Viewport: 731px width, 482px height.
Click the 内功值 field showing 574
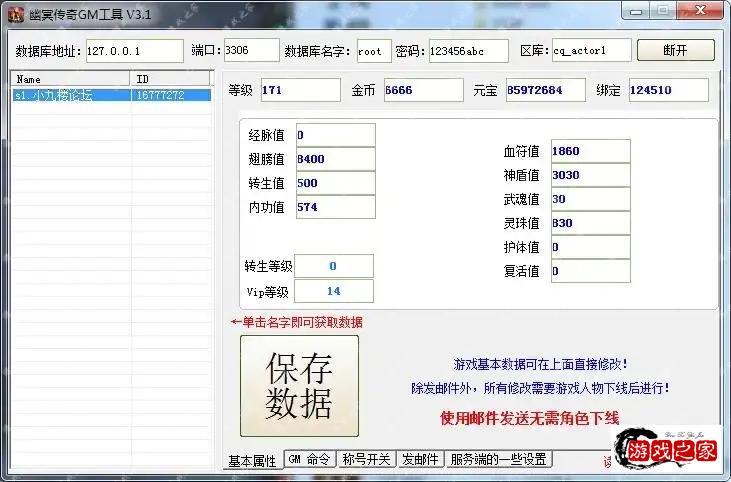click(336, 207)
